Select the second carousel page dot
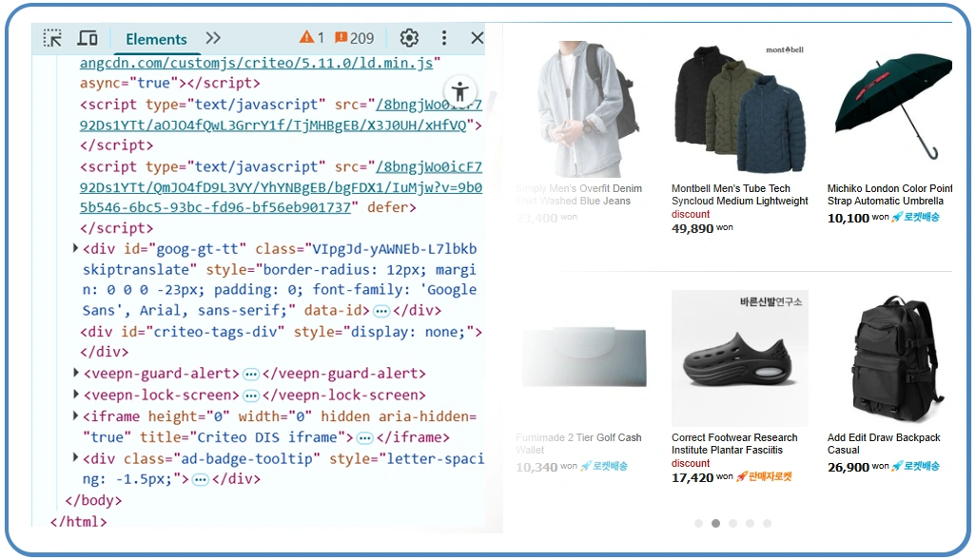Image resolution: width=976 pixels, height=560 pixels. [x=715, y=523]
